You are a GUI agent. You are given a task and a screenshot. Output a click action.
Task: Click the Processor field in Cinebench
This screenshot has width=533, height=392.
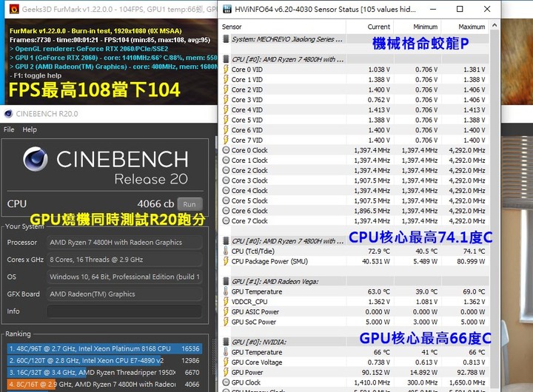124,243
